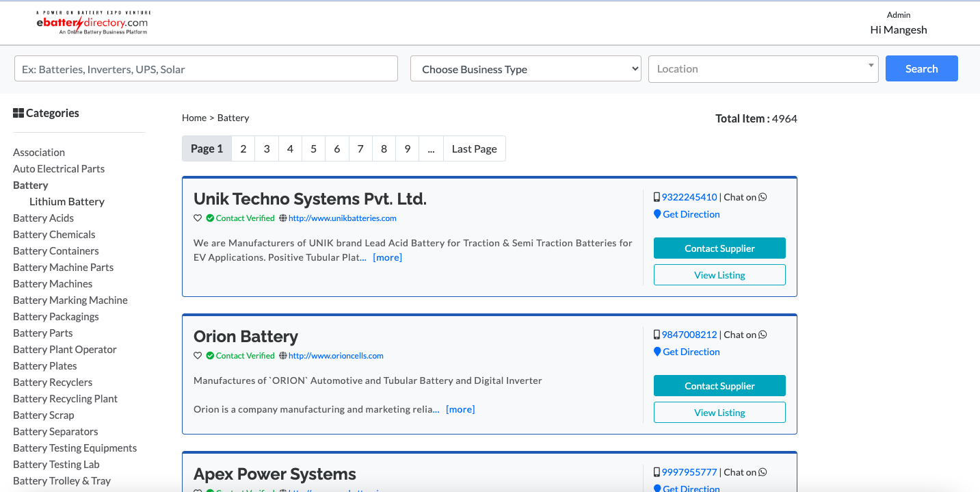Go to page 8
Screen dimensions: 980x492
(384, 148)
